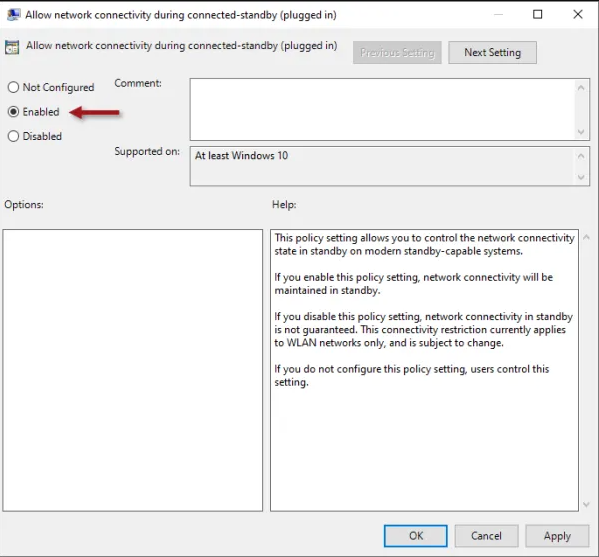Screen dimensions: 599x557
Task: Cancel the policy dialog
Action: pyautogui.click(x=486, y=536)
